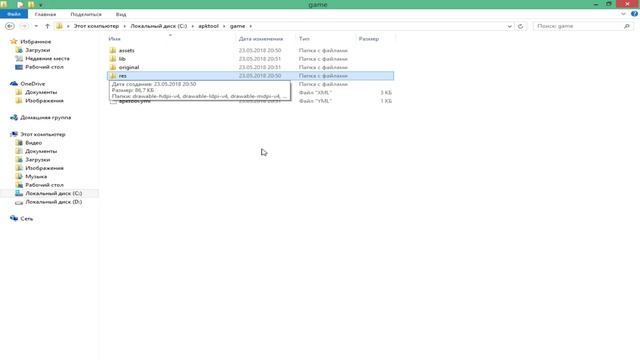Select Домашняя группа in navigation pane
This screenshot has width=640, height=360.
[x=46, y=118]
